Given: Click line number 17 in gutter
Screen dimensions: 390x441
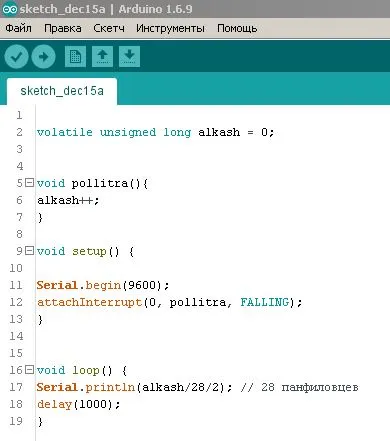Looking at the screenshot, I should 16,387.
